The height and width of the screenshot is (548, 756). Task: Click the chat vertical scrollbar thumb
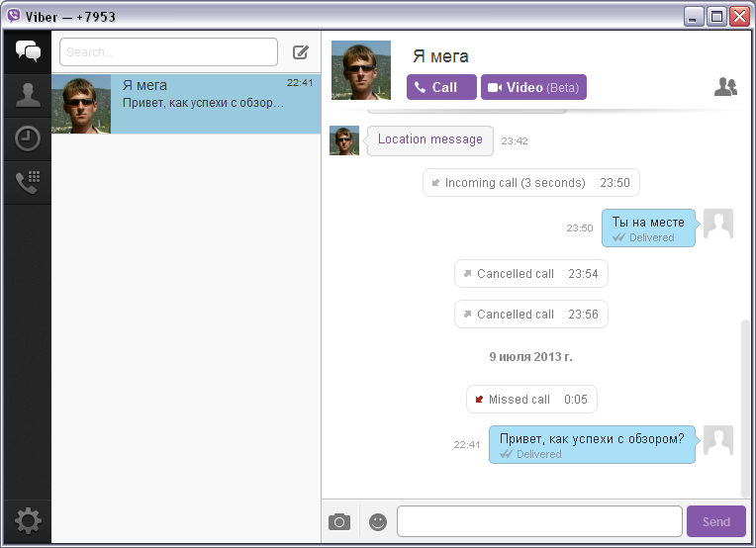745,408
